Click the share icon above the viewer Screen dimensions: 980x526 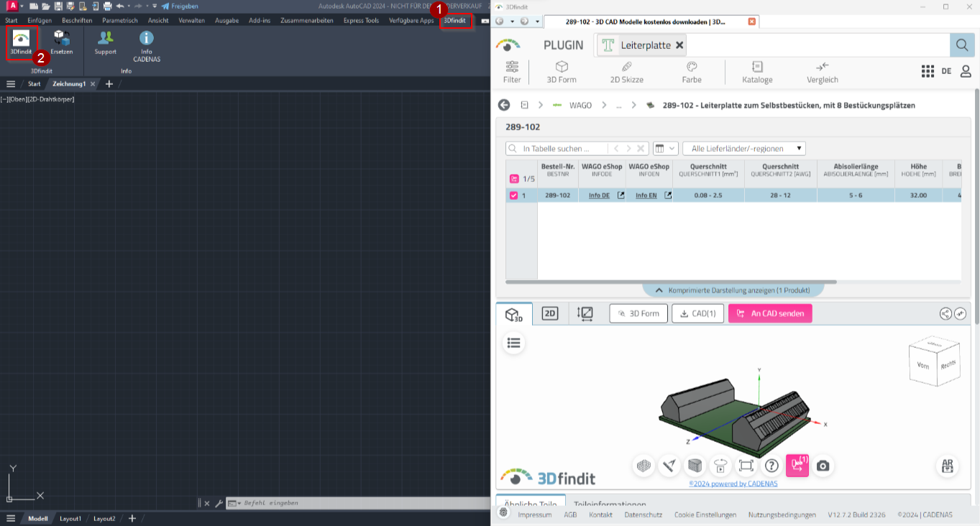point(946,313)
